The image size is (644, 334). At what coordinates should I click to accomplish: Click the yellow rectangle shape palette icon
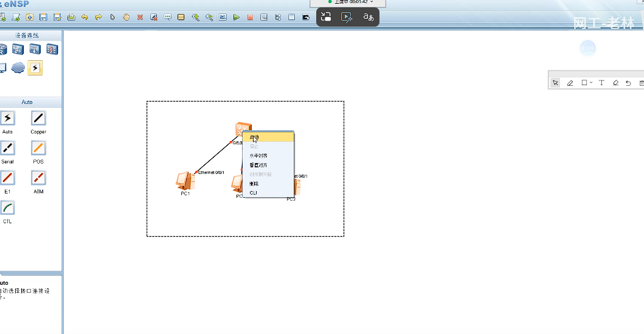tap(181, 17)
